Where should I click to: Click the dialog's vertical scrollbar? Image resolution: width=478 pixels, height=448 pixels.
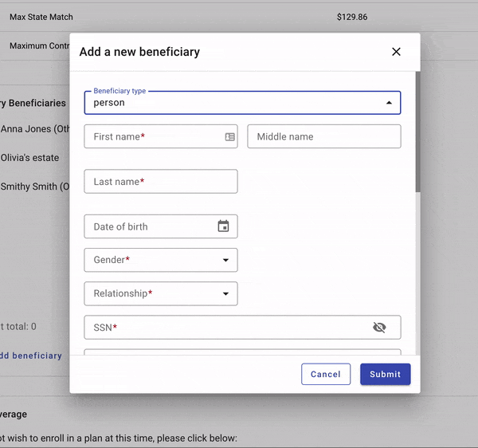pos(417,132)
